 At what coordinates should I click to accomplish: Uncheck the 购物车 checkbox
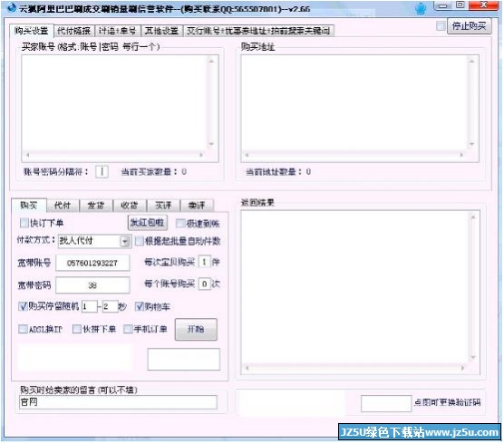[x=139, y=307]
